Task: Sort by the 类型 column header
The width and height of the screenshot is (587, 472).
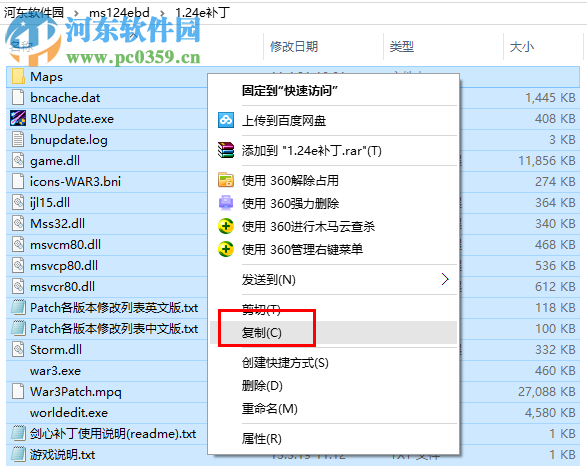Action: tap(401, 46)
